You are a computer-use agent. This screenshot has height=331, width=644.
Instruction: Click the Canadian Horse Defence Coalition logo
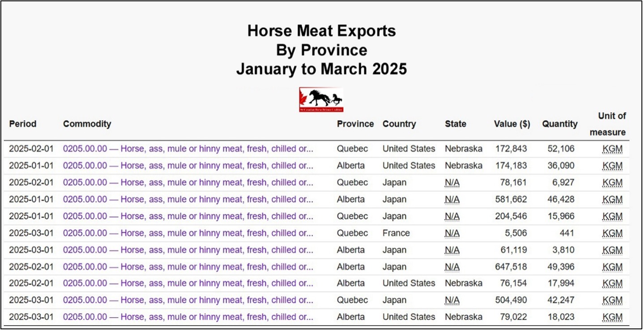tap(321, 99)
